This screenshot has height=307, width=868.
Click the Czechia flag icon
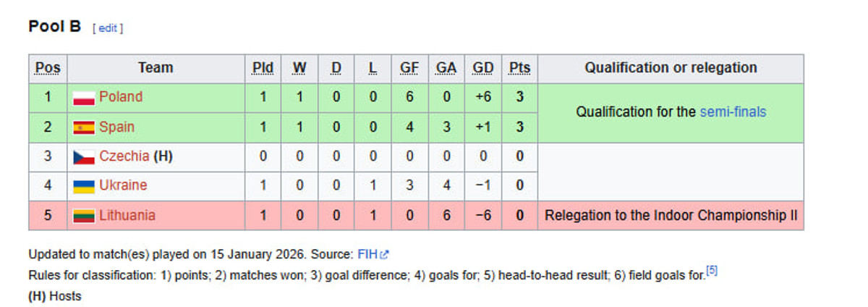(84, 157)
